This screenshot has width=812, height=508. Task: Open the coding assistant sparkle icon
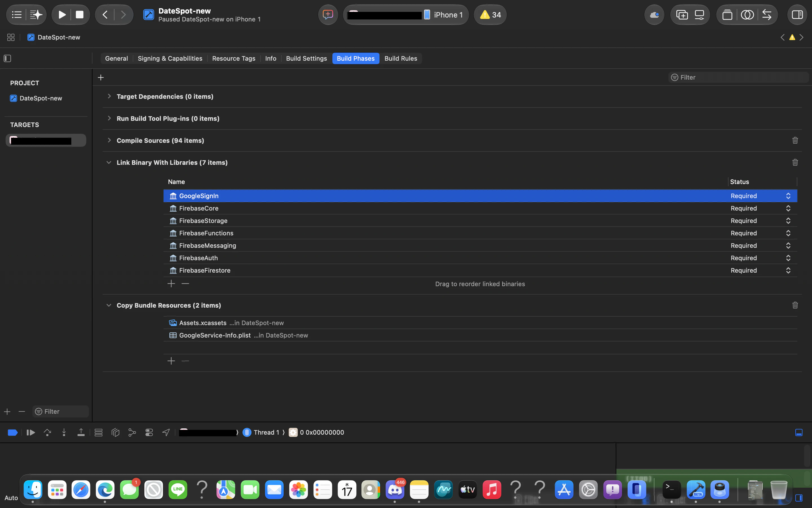click(36, 15)
